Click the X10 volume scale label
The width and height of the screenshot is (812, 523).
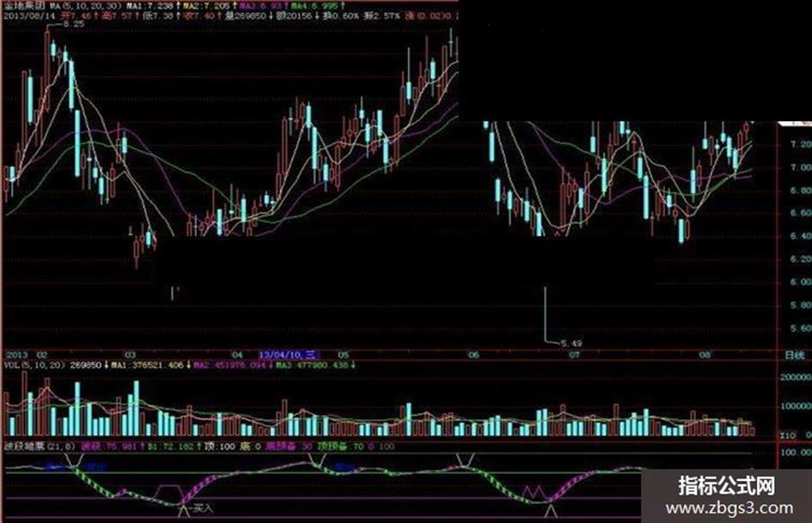[787, 435]
